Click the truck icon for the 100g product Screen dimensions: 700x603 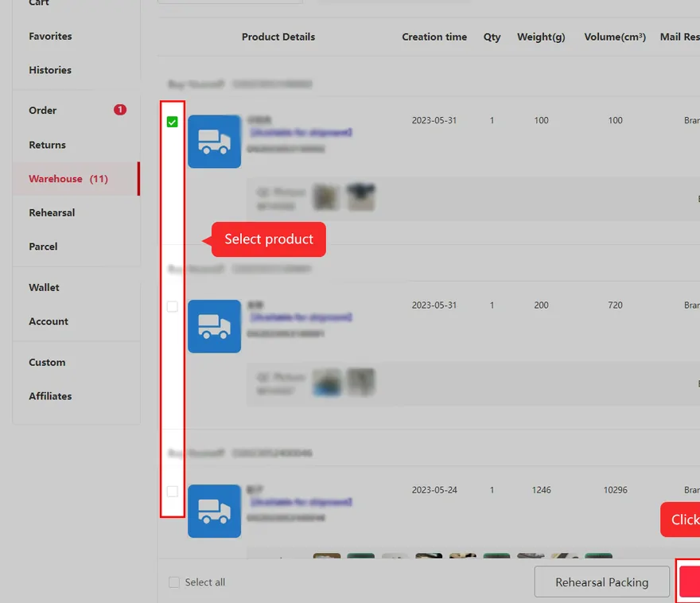point(214,142)
